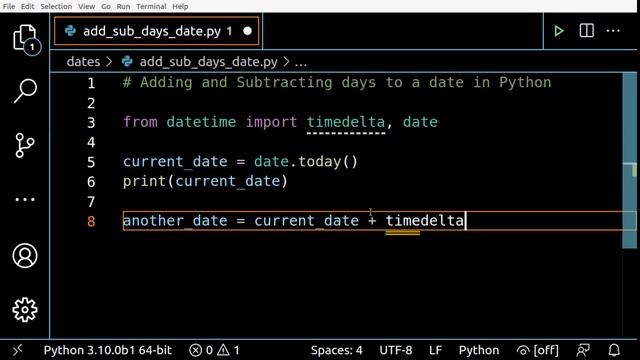Viewport: 640px width, 360px height.
Task: Open the Run menu
Action: (x=123, y=7)
